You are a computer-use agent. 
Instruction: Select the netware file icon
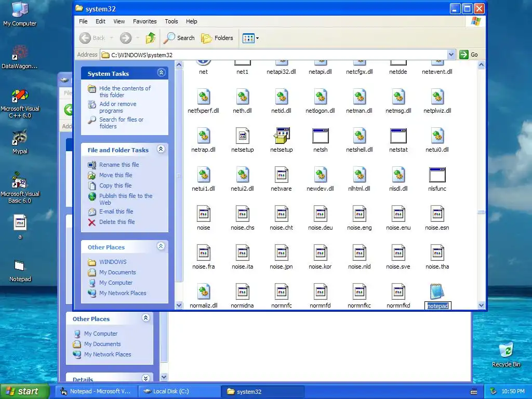pos(281,175)
